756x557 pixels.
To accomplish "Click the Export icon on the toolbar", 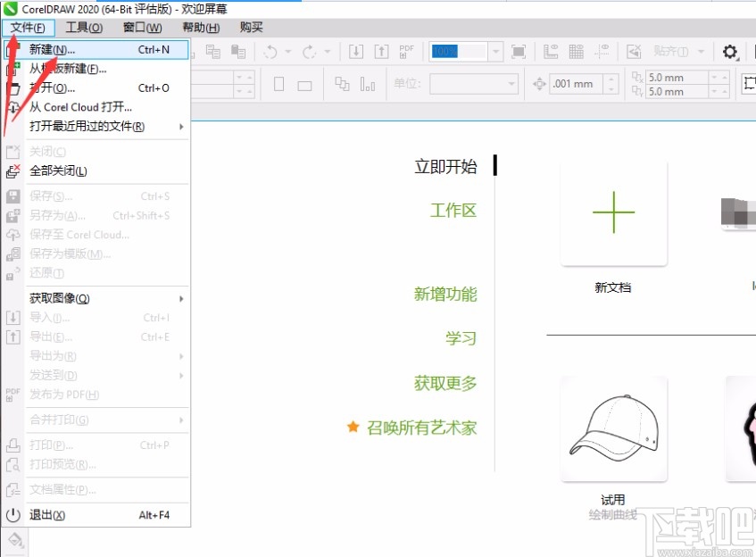I will [x=381, y=52].
